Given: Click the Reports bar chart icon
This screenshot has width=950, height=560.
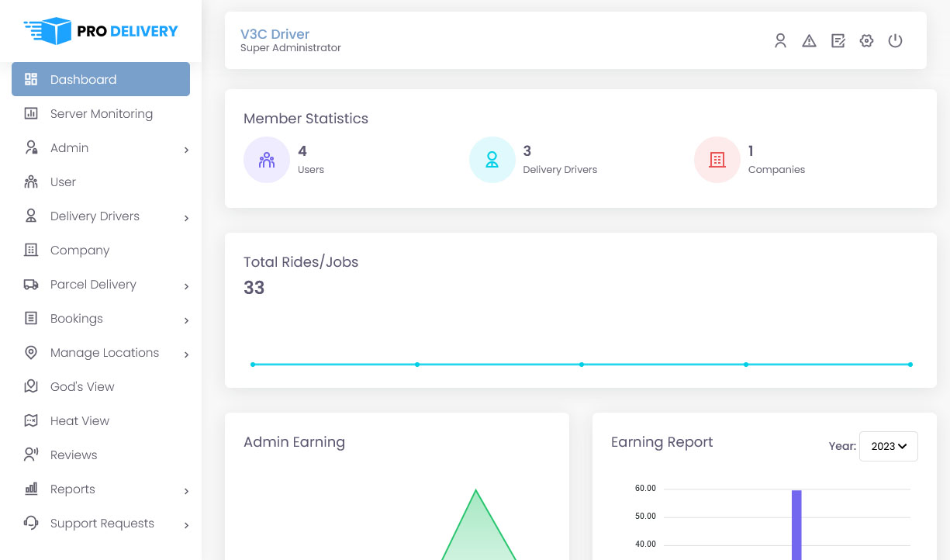Looking at the screenshot, I should coord(31,489).
